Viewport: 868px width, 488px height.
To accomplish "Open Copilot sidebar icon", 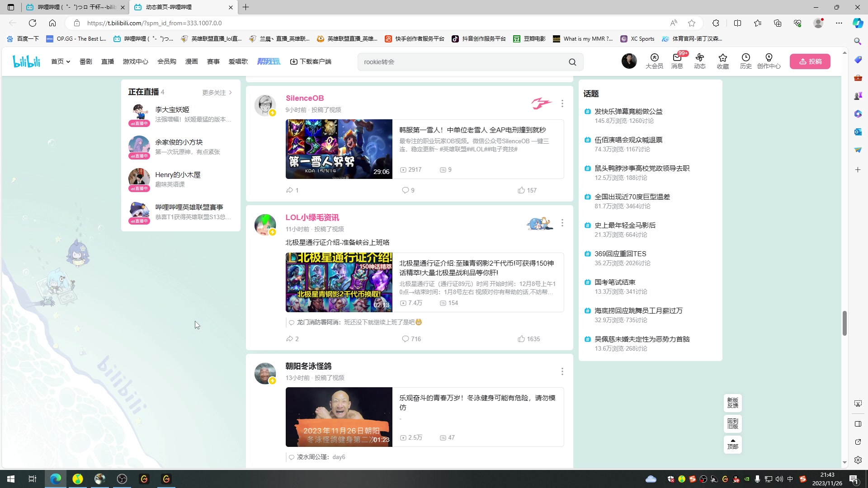I will point(858,23).
